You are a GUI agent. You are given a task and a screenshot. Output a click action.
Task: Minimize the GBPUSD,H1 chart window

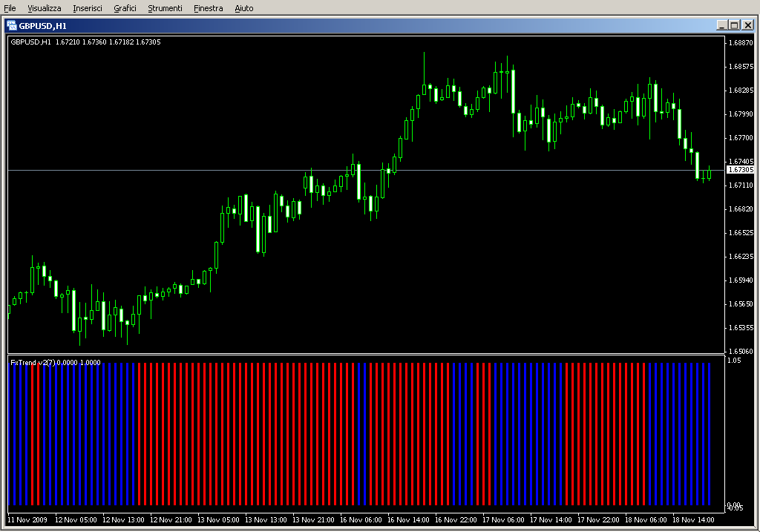pos(721,25)
